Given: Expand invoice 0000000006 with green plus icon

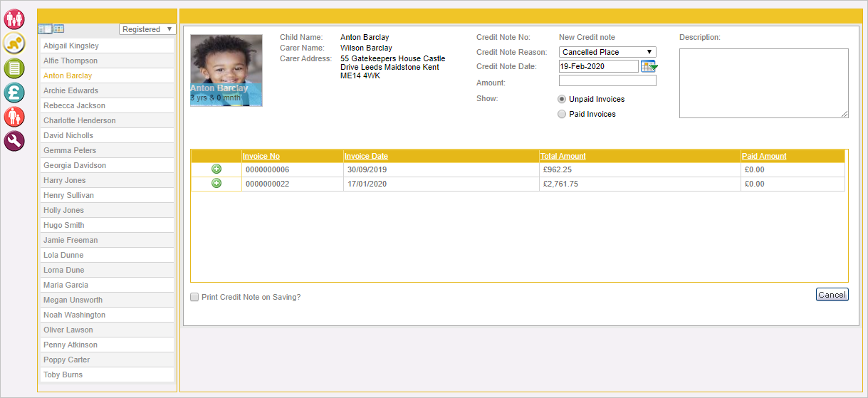Looking at the screenshot, I should point(216,169).
